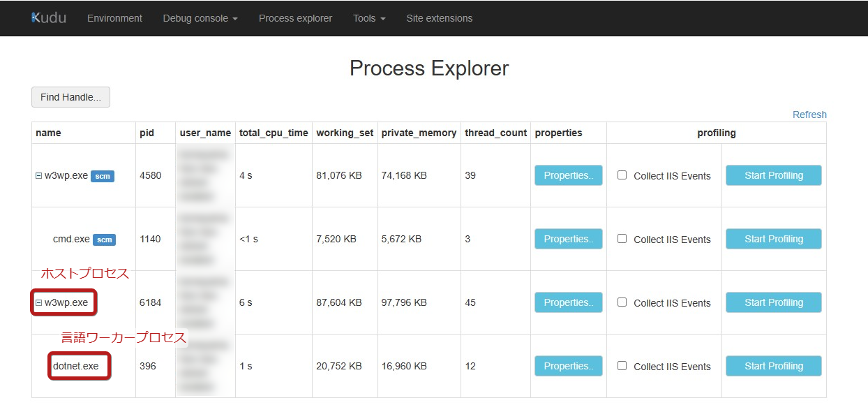Viewport: 868px width, 419px height.
Task: Toggle Collect IIS Events for dotnet.exe
Action: [622, 366]
